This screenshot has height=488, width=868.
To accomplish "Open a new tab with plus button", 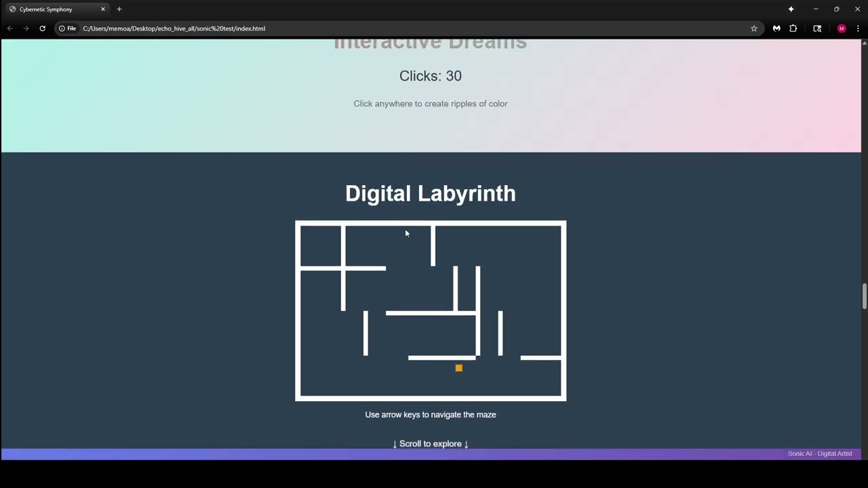I will pos(119,9).
